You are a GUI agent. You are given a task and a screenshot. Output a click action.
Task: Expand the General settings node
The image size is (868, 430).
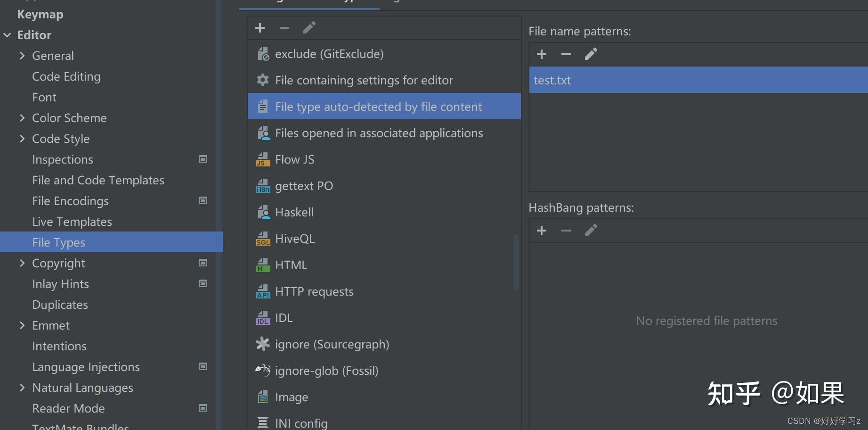pos(22,56)
